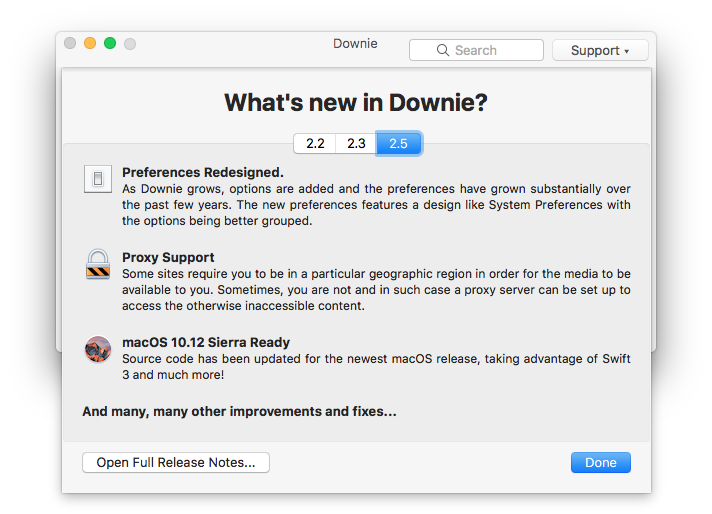Click the Preferences Redesigned switch icon
The width and height of the screenshot is (712, 514).
tap(98, 179)
